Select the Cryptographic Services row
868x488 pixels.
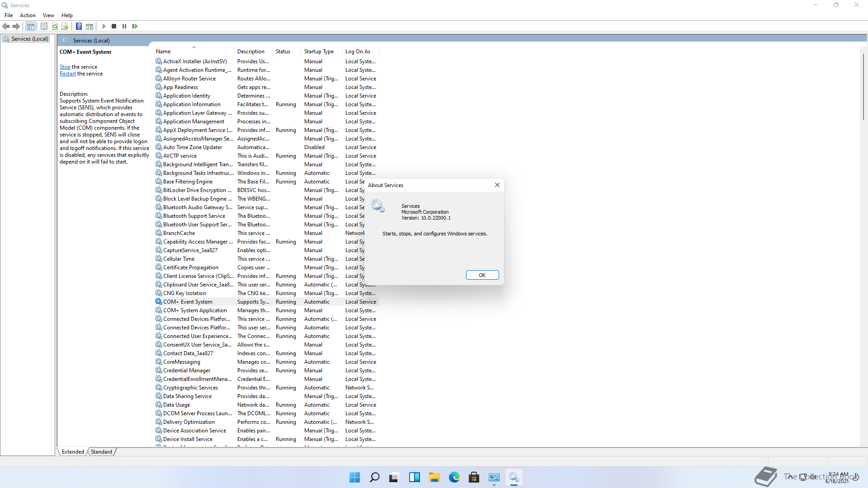point(266,387)
